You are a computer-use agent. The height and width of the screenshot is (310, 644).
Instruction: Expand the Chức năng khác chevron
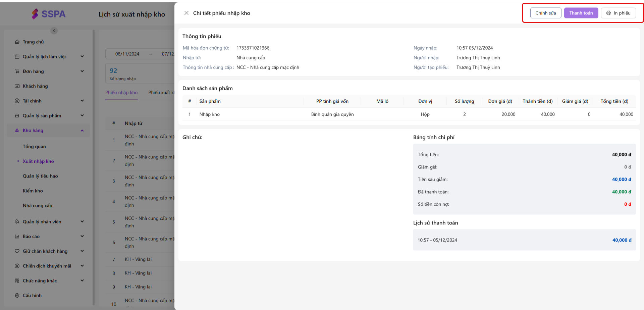82,281
